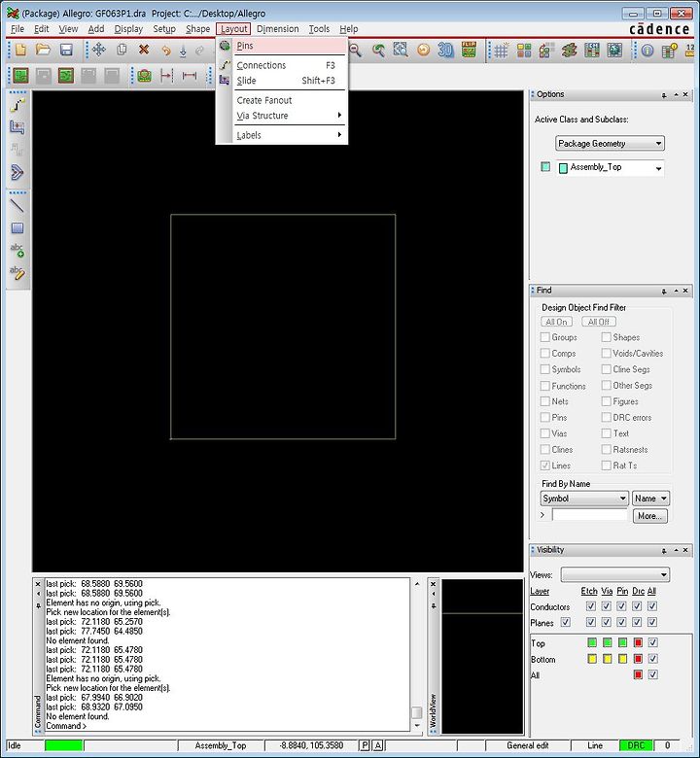This screenshot has width=700, height=758.
Task: Open the 3D viewer icon
Action: pos(445,50)
